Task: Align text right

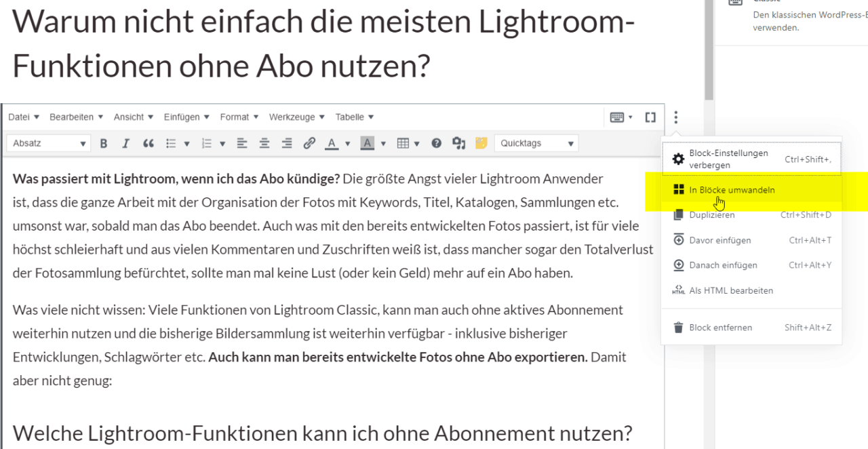Action: point(287,143)
